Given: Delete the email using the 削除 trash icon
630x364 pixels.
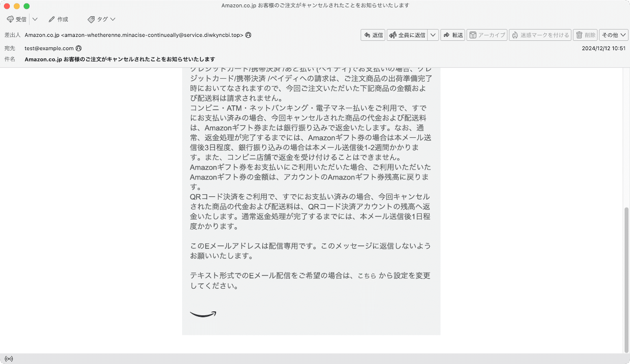Looking at the screenshot, I should point(585,35).
